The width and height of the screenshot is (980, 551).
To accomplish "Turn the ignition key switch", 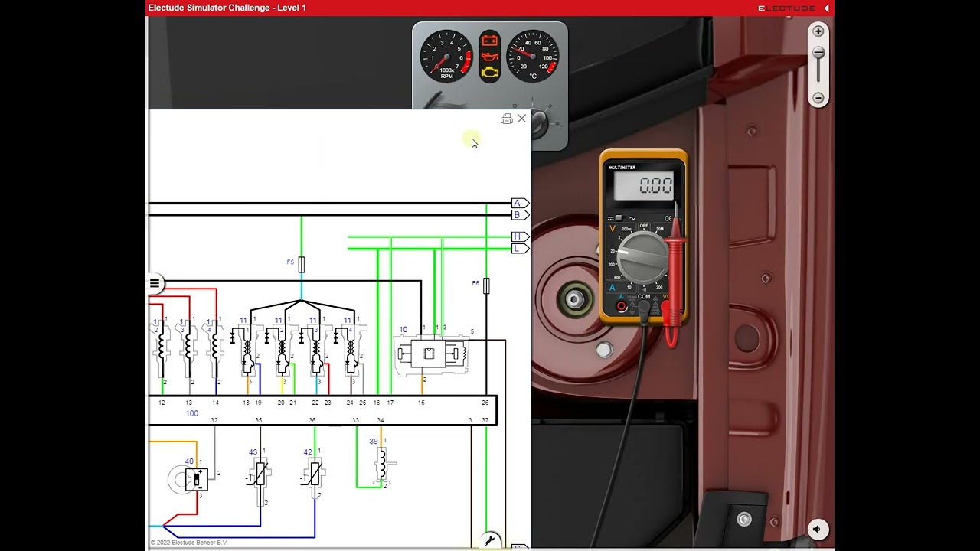I will coord(539,122).
